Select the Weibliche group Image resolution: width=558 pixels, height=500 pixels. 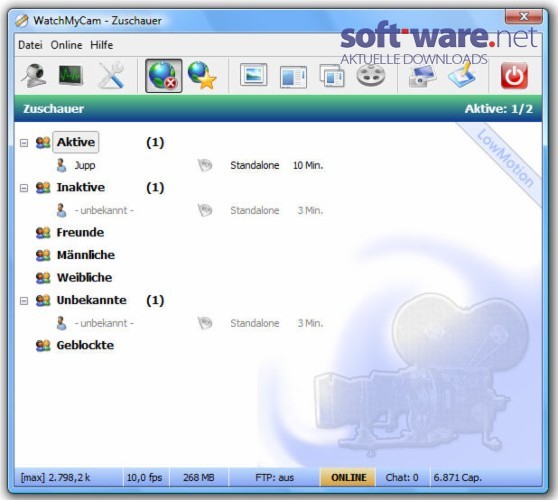(84, 278)
